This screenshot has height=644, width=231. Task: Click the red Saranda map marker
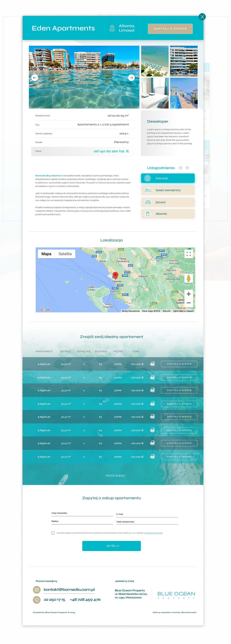coord(115,275)
